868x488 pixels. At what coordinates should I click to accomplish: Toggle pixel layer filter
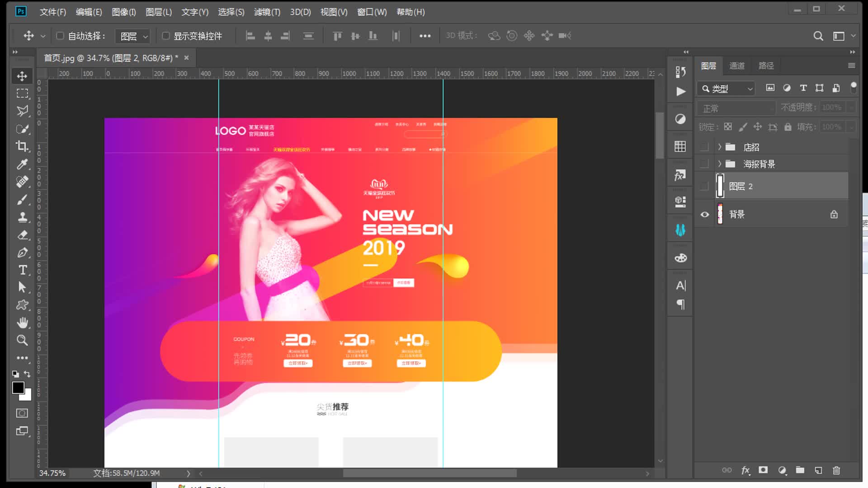(770, 88)
